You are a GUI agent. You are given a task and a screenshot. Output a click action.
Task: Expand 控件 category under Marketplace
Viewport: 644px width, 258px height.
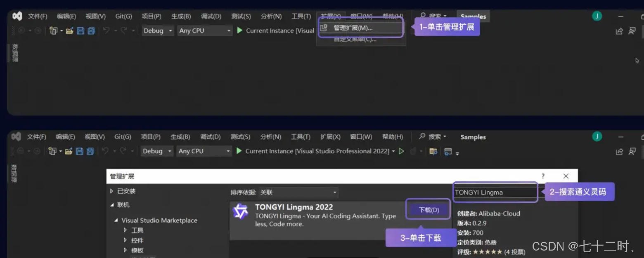125,240
